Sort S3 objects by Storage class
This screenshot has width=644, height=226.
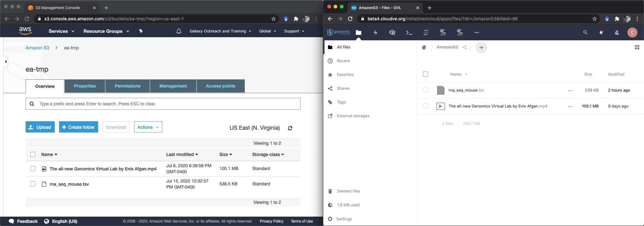[x=268, y=154]
